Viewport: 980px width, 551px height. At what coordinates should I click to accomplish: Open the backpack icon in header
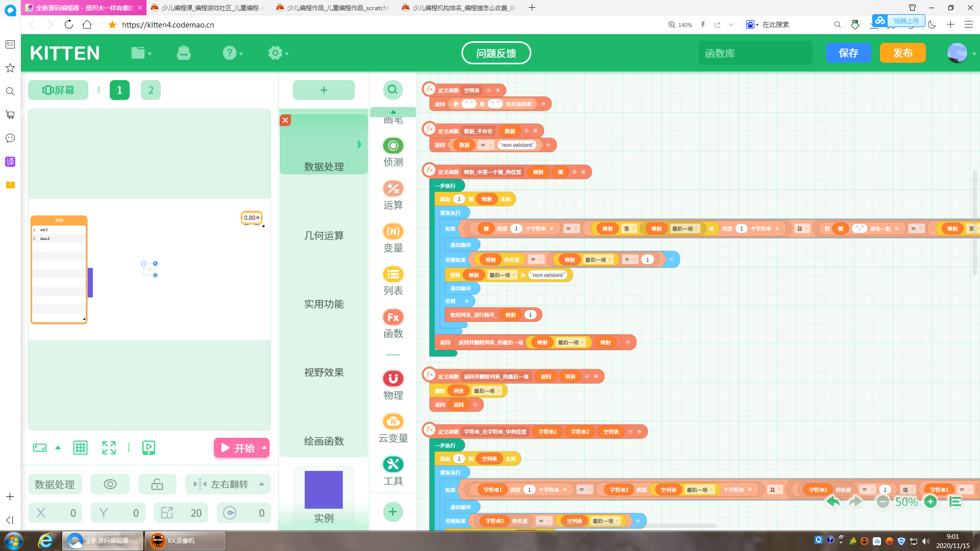pyautogui.click(x=184, y=53)
